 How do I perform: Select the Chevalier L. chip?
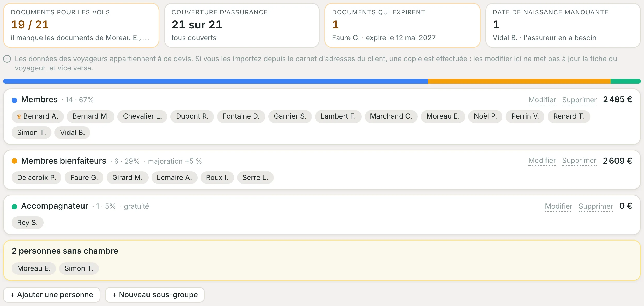click(x=142, y=116)
